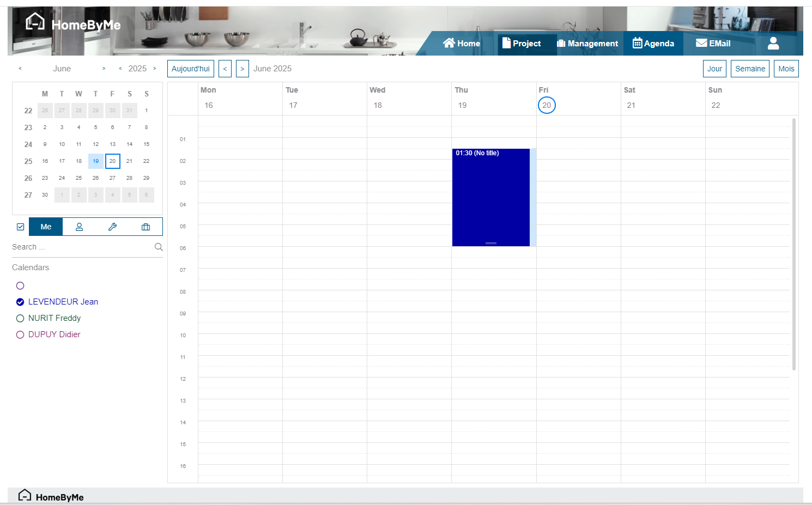Screen dimensions: 812x505
Task: Click the Aujourd'hui button
Action: pyautogui.click(x=190, y=69)
